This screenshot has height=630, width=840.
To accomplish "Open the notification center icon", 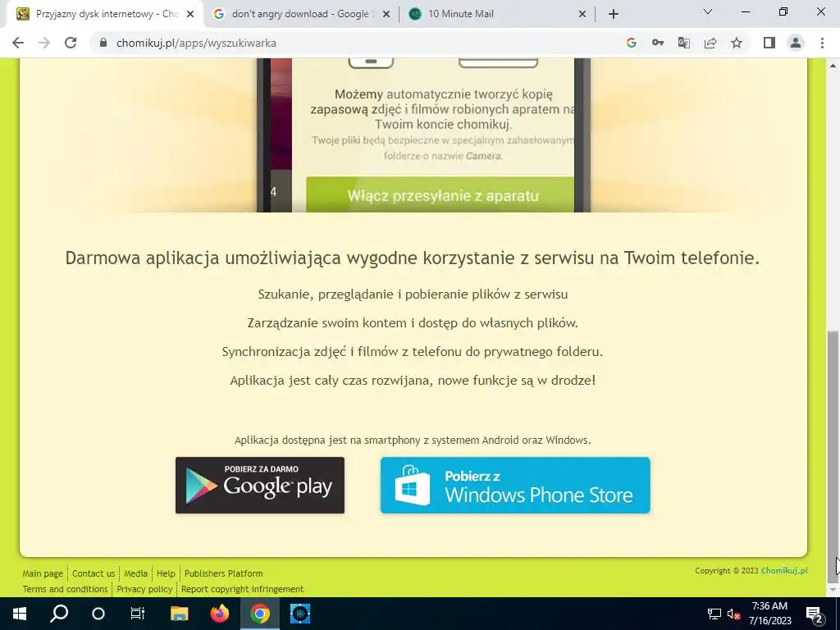I will point(814,614).
